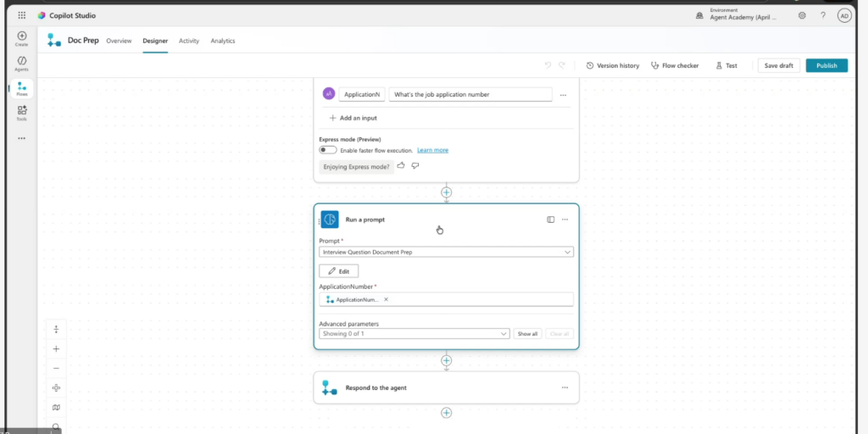The image size is (868, 434).
Task: Open Tools in the left sidebar
Action: point(21,113)
